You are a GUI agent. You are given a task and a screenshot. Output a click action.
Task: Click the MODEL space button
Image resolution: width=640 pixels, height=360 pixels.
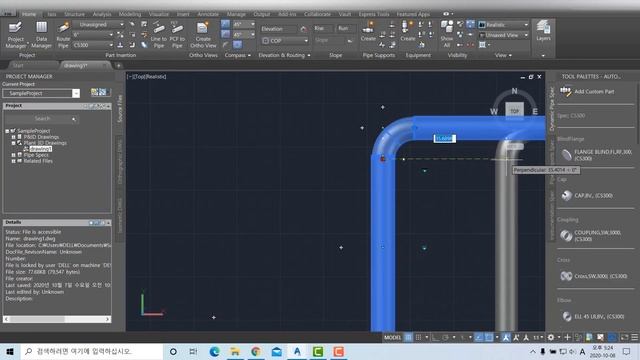392,338
